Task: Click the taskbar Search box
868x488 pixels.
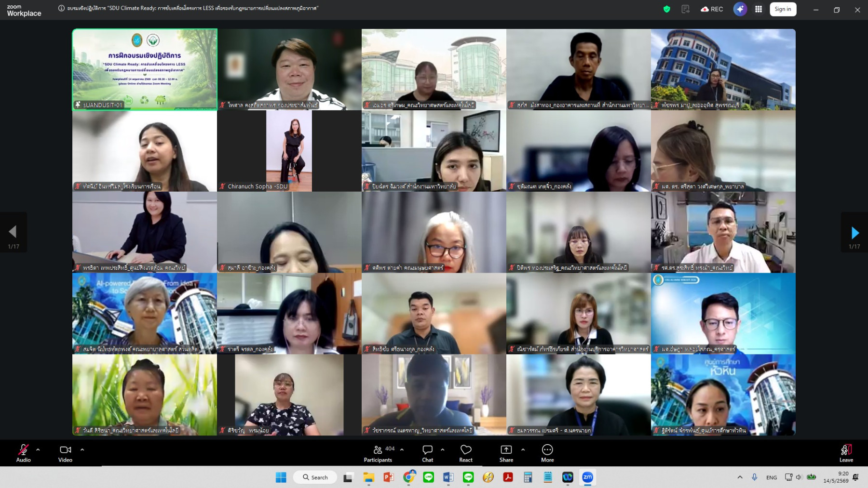Action: coord(315,477)
